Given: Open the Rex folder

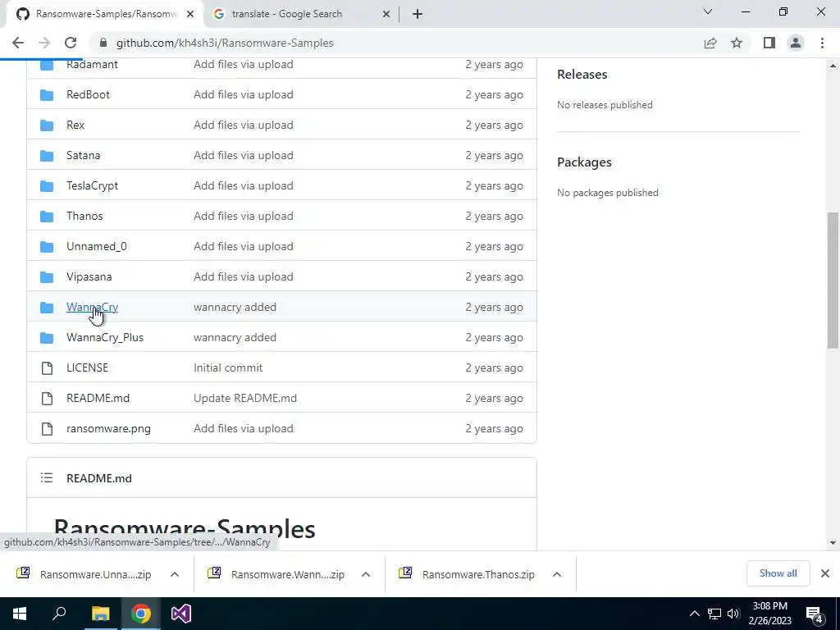Looking at the screenshot, I should [x=75, y=125].
